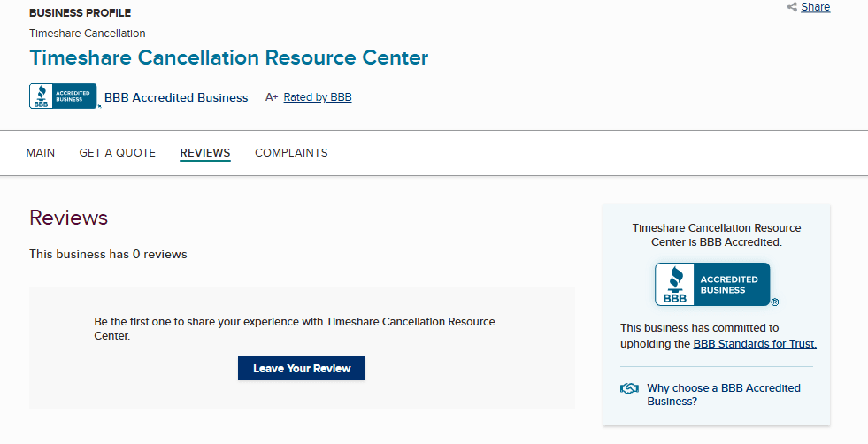Open the Share link

click(x=815, y=7)
